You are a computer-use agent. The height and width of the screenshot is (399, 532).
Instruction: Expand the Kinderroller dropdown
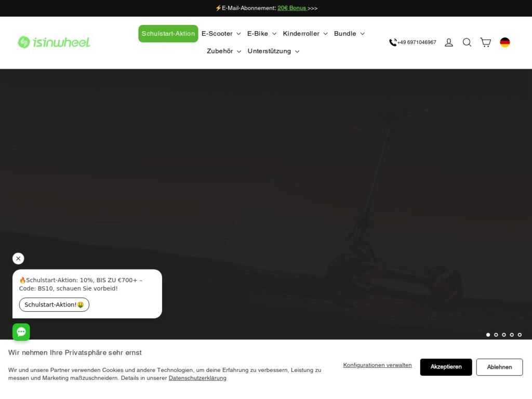tap(305, 34)
